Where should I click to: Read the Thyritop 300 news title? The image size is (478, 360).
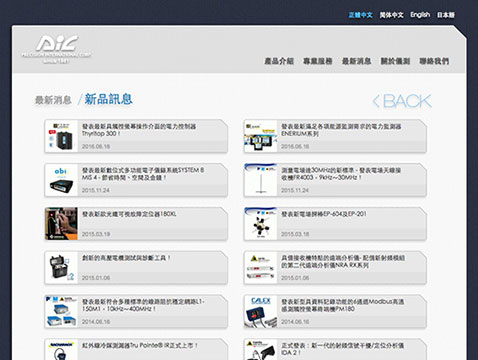pyautogui.click(x=139, y=130)
